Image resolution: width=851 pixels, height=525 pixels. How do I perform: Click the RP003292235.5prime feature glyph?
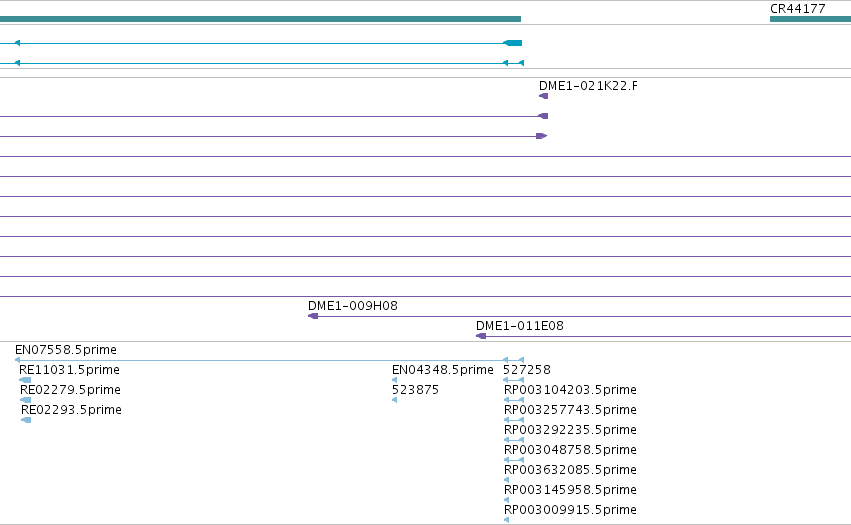514,440
